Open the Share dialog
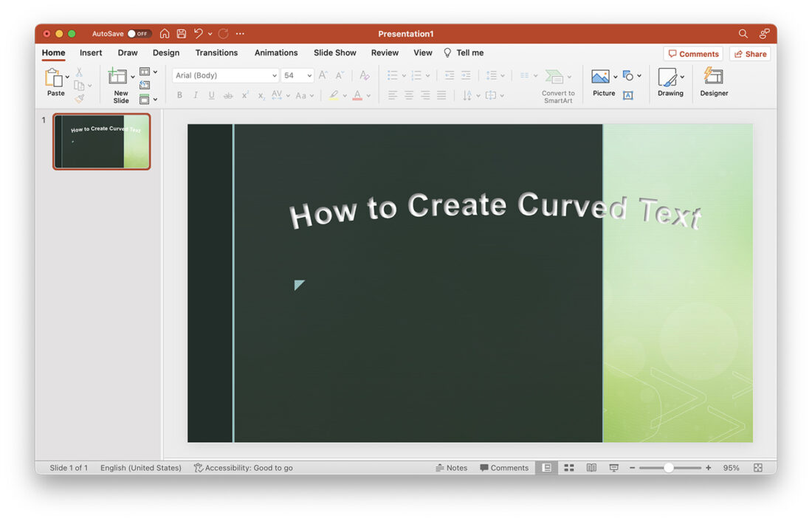 coord(750,52)
